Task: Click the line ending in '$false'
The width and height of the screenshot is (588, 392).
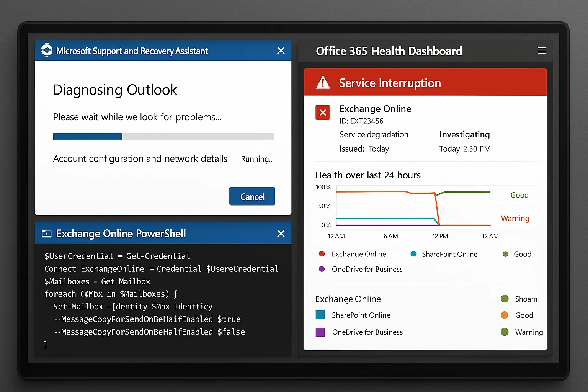Action: [149, 332]
